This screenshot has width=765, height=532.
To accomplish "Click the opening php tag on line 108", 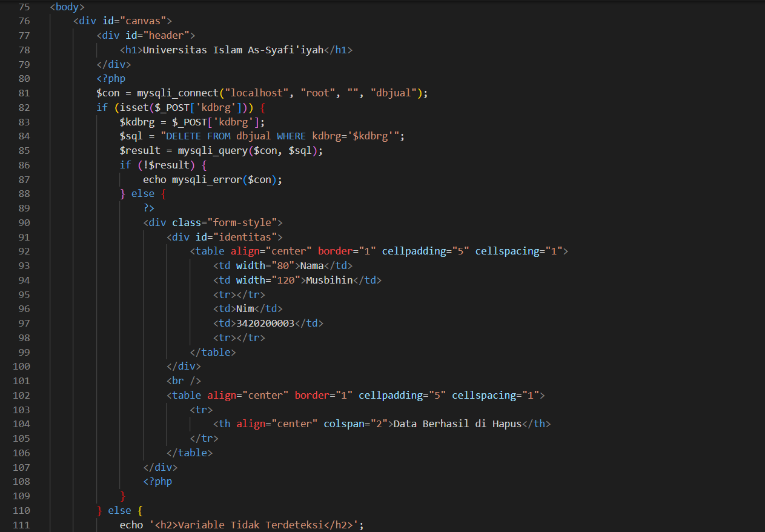I will tap(157, 482).
